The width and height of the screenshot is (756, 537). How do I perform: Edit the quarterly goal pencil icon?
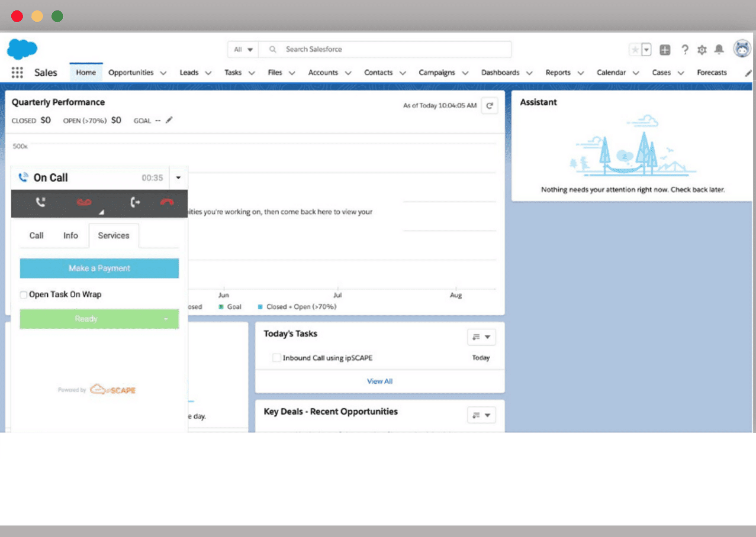(169, 120)
